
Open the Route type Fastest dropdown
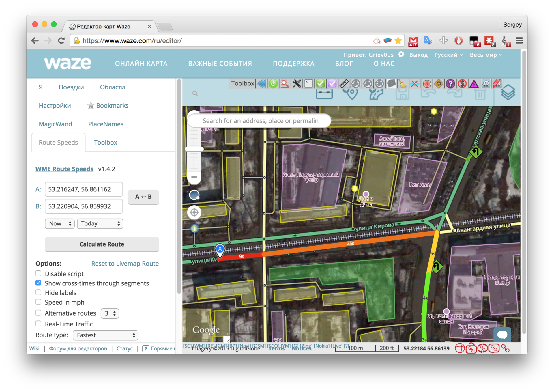tap(106, 335)
